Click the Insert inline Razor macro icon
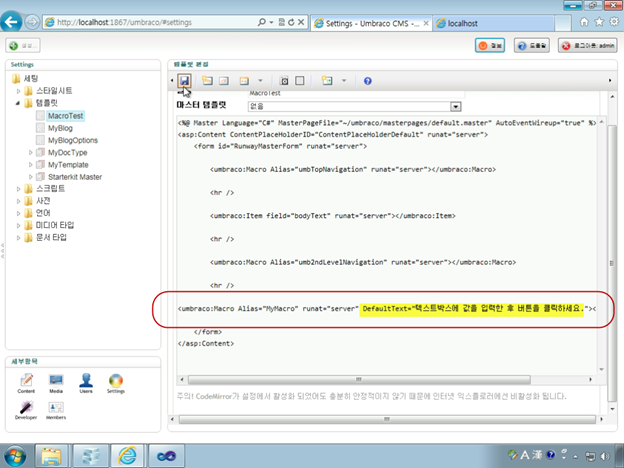The image size is (624, 468). click(327, 81)
